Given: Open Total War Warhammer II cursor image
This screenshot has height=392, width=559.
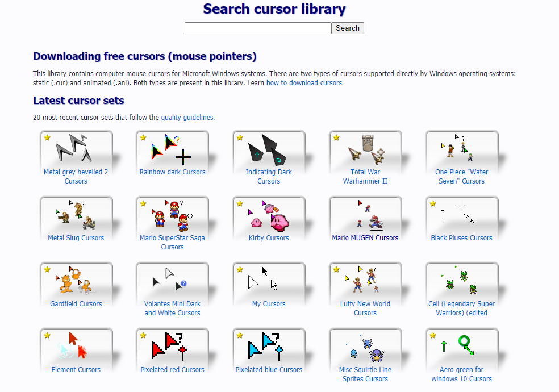Looking at the screenshot, I should [366, 149].
